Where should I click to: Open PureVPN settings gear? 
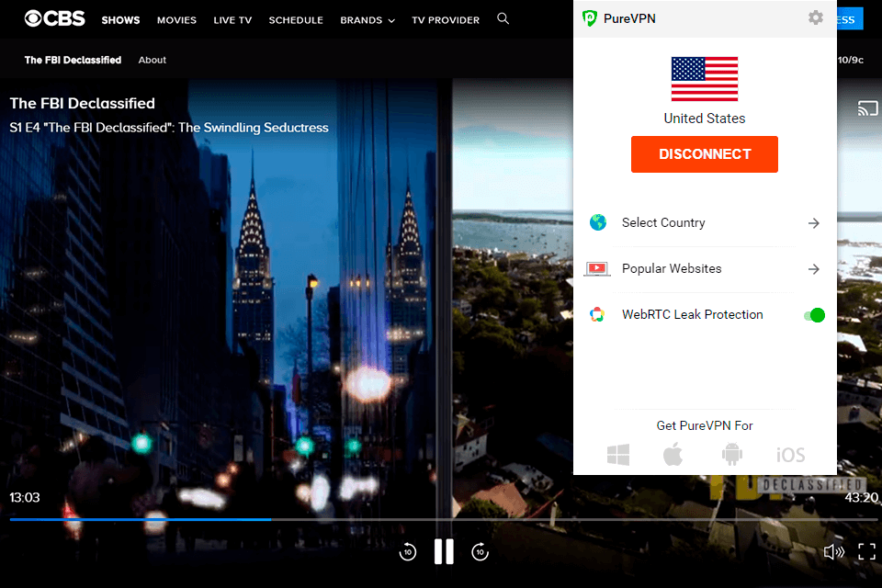point(816,17)
